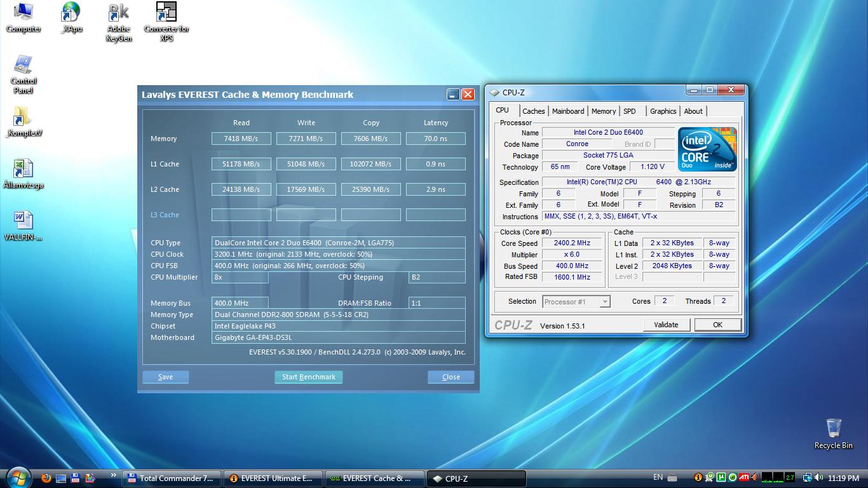Image resolution: width=868 pixels, height=488 pixels.
Task: Click the Close button in EVEREST benchmark
Action: [x=451, y=377]
